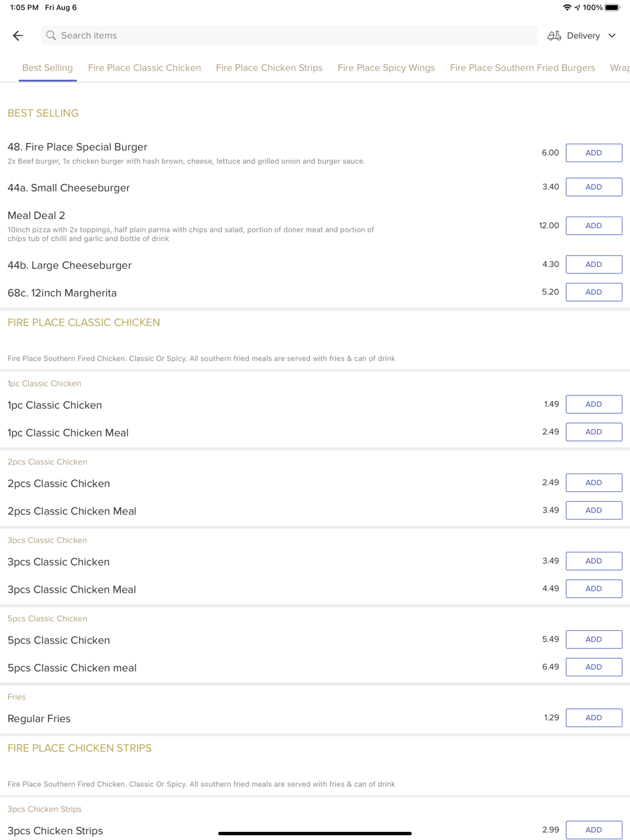
Task: Tap the back arrow icon
Action: pos(18,36)
